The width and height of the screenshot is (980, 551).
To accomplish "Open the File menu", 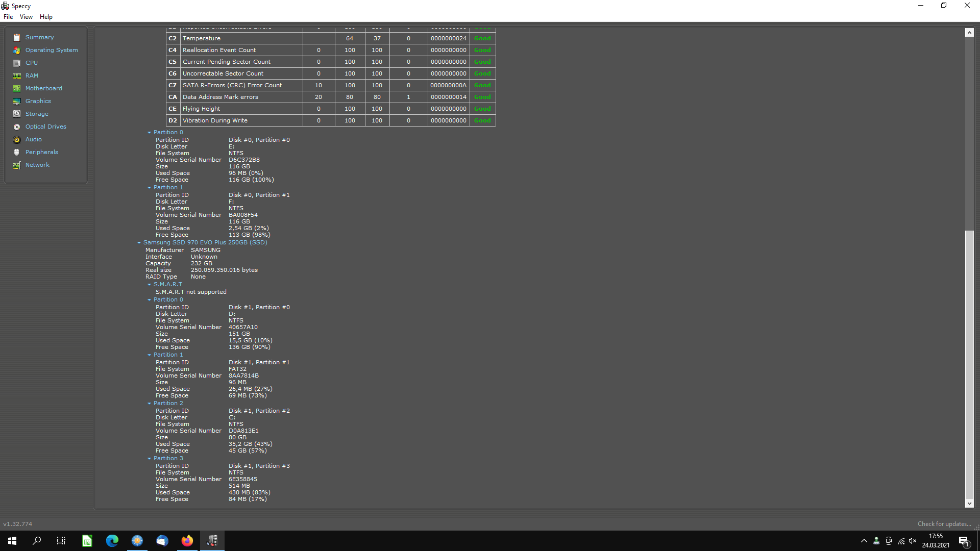I will tap(8, 17).
